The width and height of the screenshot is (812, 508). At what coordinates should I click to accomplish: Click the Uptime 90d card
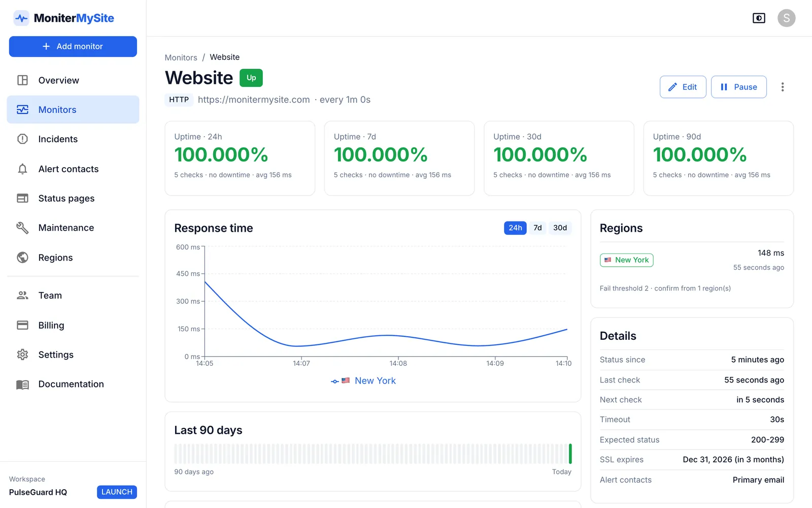(718, 158)
